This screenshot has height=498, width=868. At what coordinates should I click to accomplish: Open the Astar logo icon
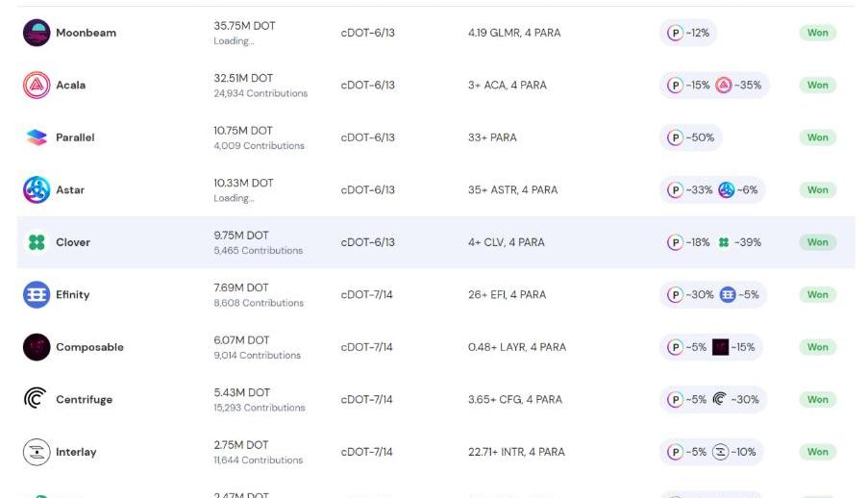(37, 190)
